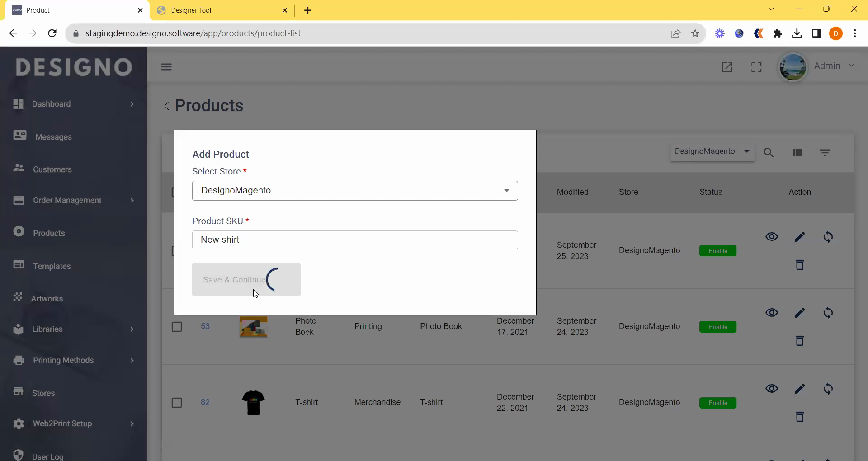This screenshot has height=461, width=868.
Task: Tick the checkbox for product 53
Action: tap(177, 327)
